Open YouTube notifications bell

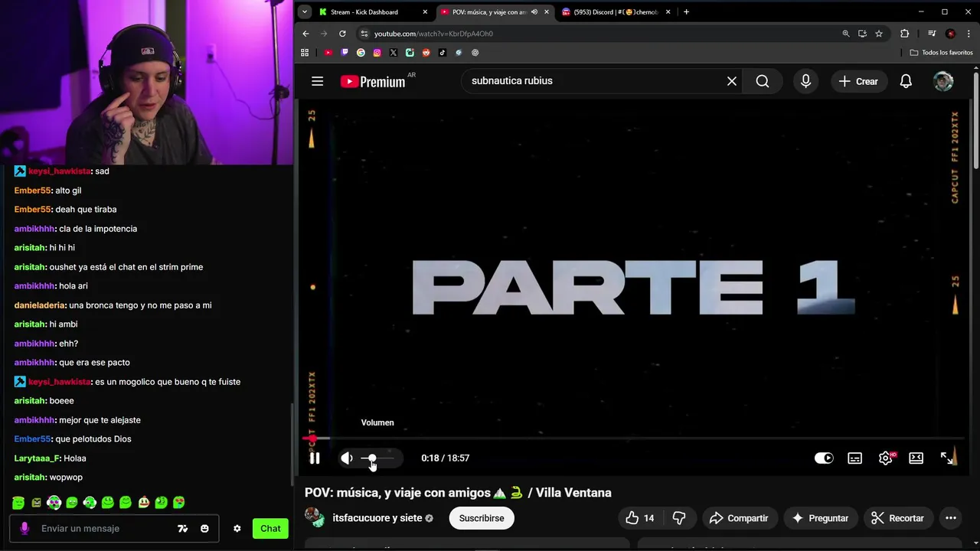(906, 81)
